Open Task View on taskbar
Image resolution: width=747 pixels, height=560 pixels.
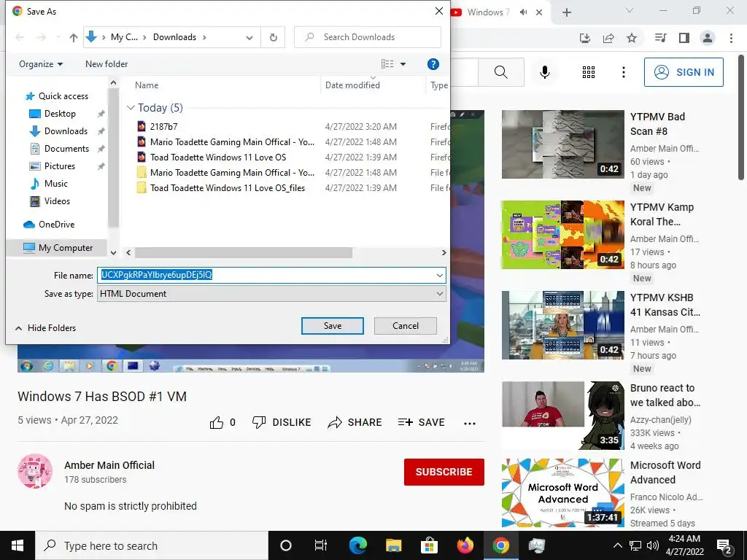tap(321, 545)
